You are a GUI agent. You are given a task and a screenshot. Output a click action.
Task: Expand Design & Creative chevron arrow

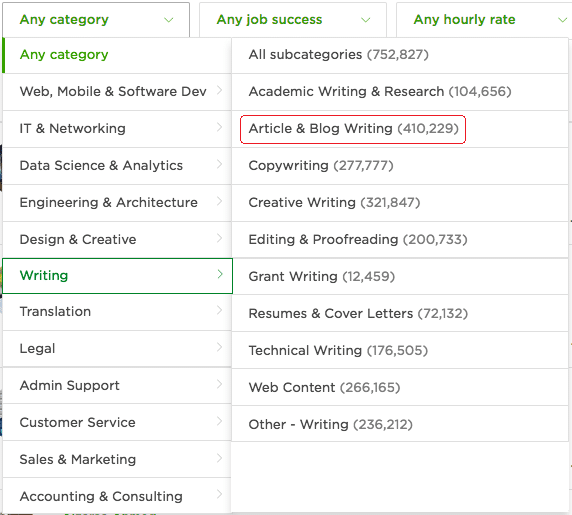[x=219, y=238]
